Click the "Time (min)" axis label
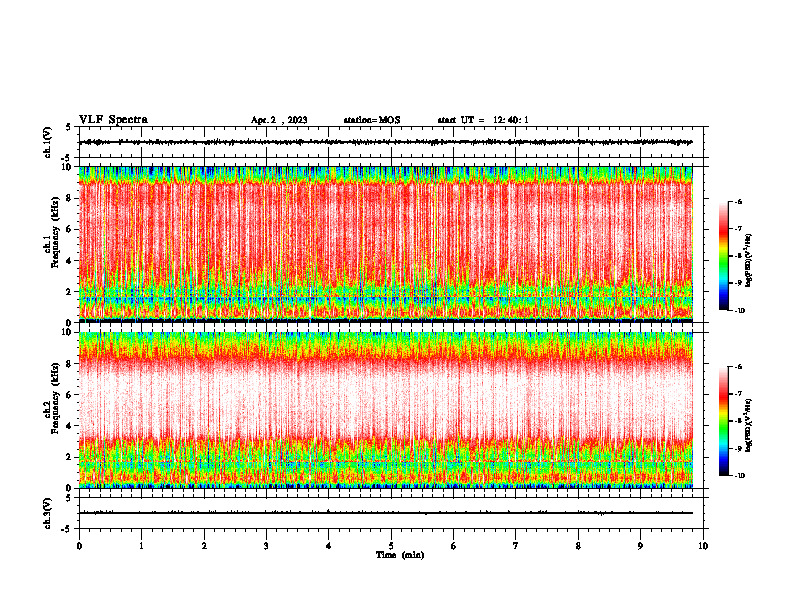The width and height of the screenshot is (792, 612). 400,555
